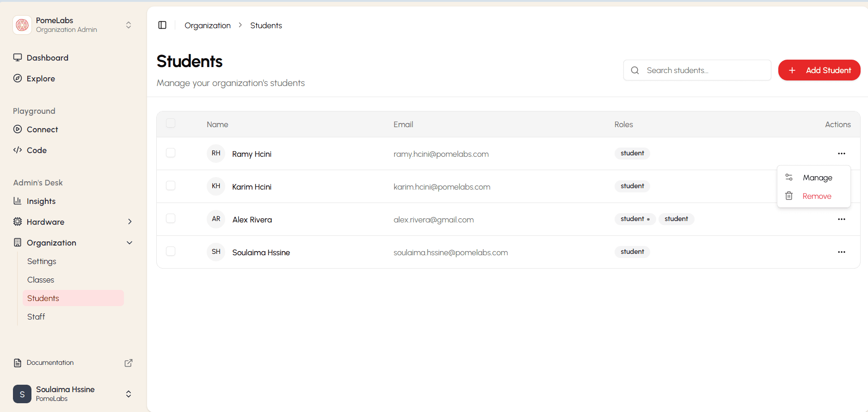Click the Dashboard monitor icon
Viewport: 868px width, 412px height.
(18, 57)
